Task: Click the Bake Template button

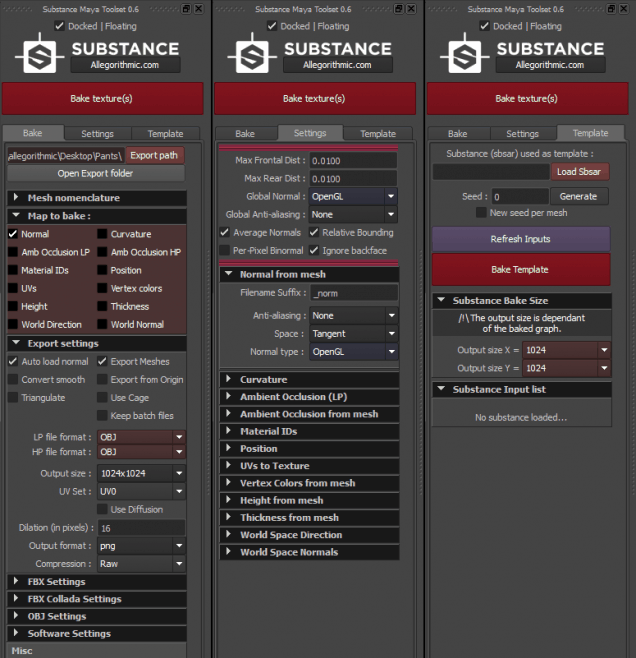Action: 521,269
